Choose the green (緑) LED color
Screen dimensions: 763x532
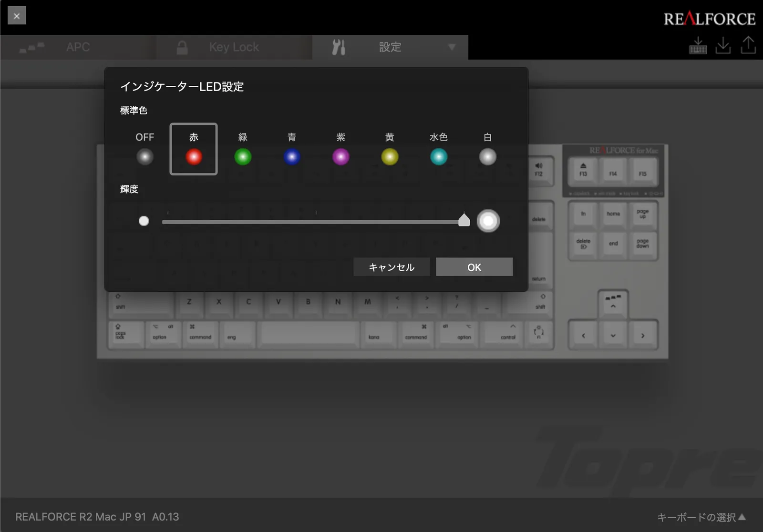[x=243, y=156]
